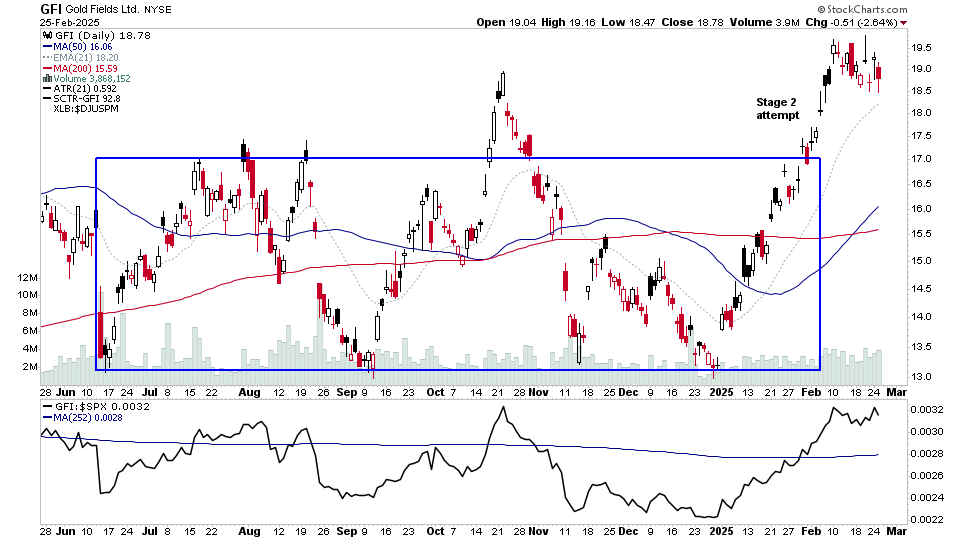Screen dimensions: 960x540
Task: Click the 'MA(50) 16.06' legend entry
Action: (x=83, y=47)
